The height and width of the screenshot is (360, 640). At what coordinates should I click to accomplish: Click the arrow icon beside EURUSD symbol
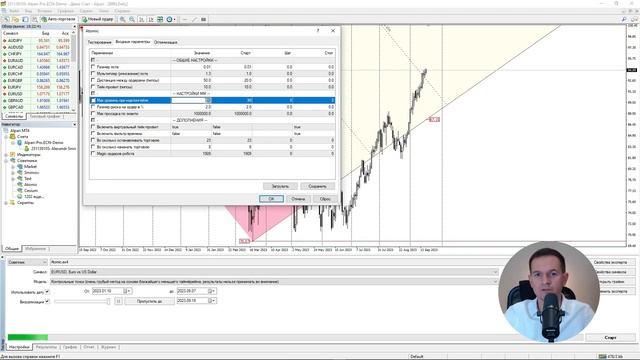[4, 94]
